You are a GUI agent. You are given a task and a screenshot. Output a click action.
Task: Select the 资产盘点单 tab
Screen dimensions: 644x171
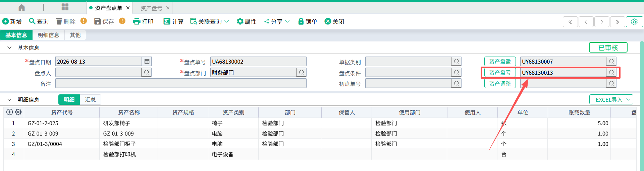tap(108, 8)
